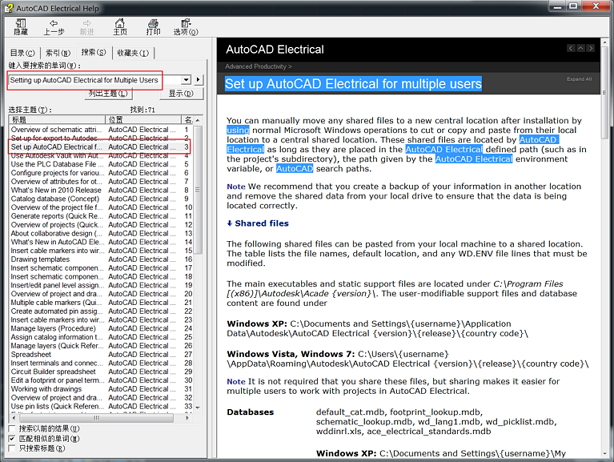Click the search keyword input field

click(94, 80)
